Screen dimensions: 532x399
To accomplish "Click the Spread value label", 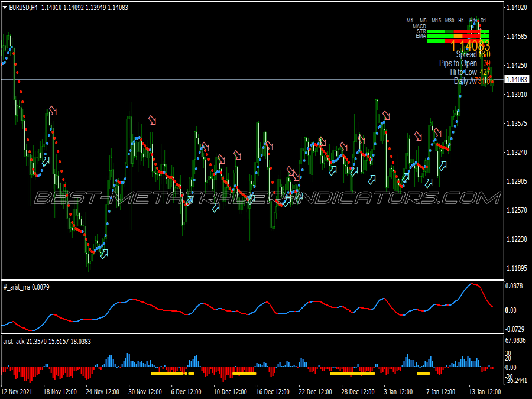I will coord(473,54).
